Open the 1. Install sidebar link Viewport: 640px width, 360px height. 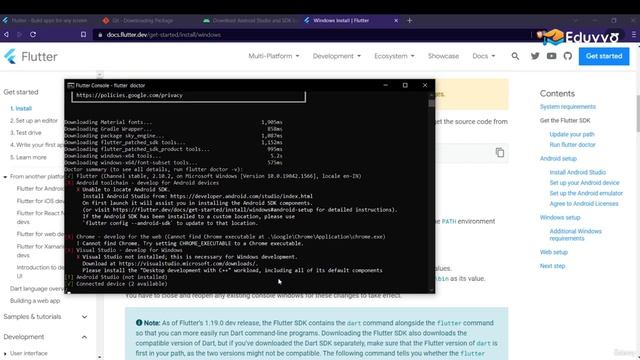pos(21,109)
